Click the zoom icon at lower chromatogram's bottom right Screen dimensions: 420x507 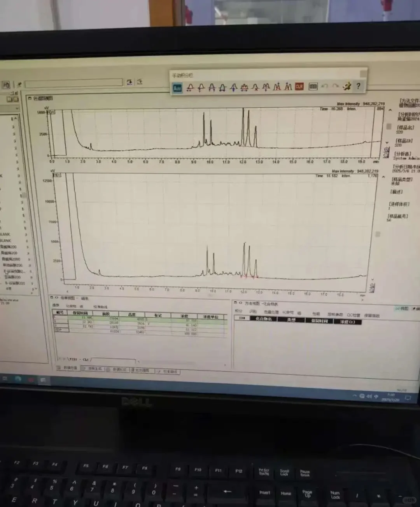click(372, 288)
